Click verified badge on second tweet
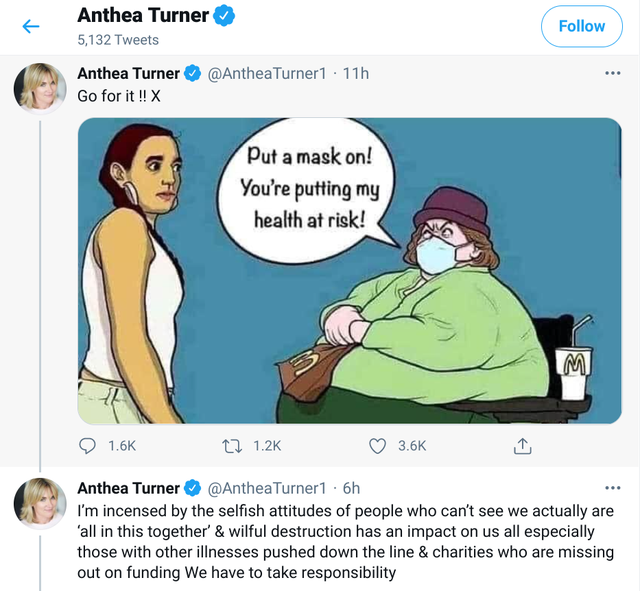Screen dimensions: 640x591 194,488
